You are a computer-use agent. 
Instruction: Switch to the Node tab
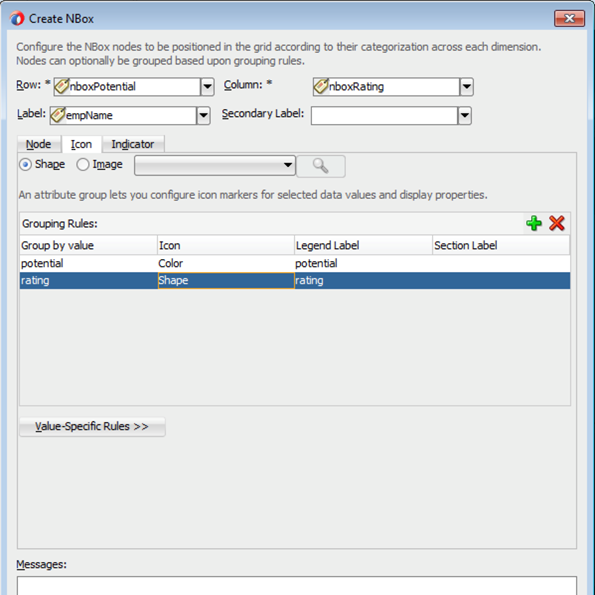[38, 144]
